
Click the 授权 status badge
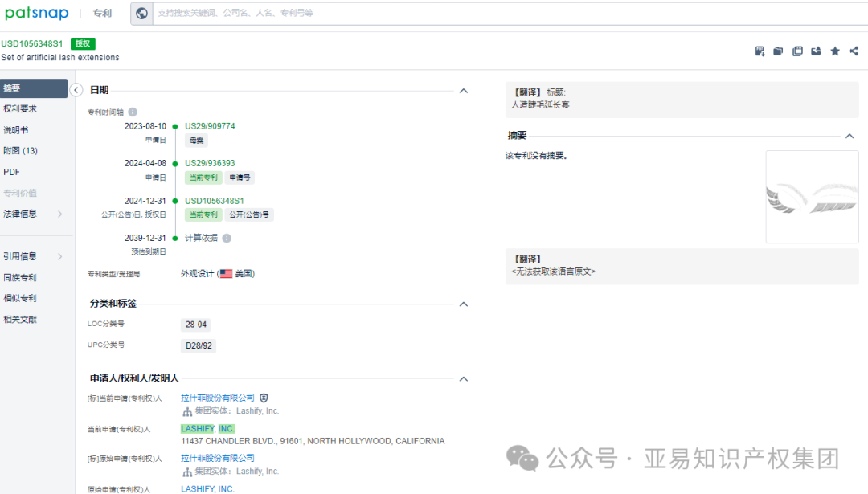click(83, 43)
